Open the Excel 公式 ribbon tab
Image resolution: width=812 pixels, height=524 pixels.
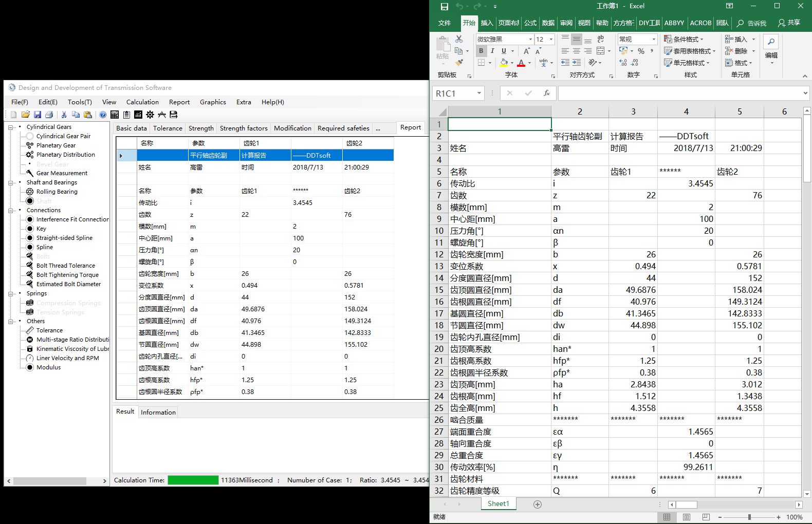[x=530, y=23]
